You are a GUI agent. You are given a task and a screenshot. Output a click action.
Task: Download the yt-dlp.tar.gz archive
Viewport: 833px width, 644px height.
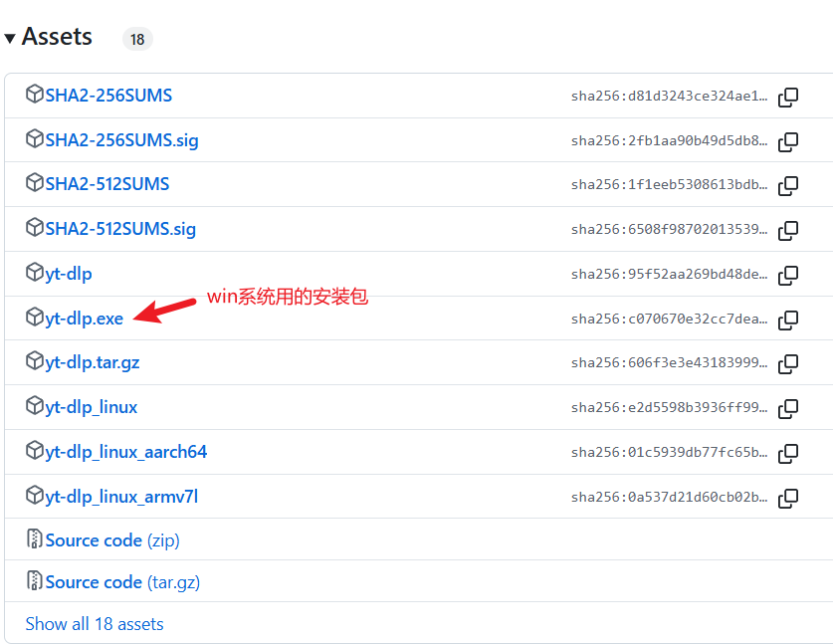tap(93, 362)
